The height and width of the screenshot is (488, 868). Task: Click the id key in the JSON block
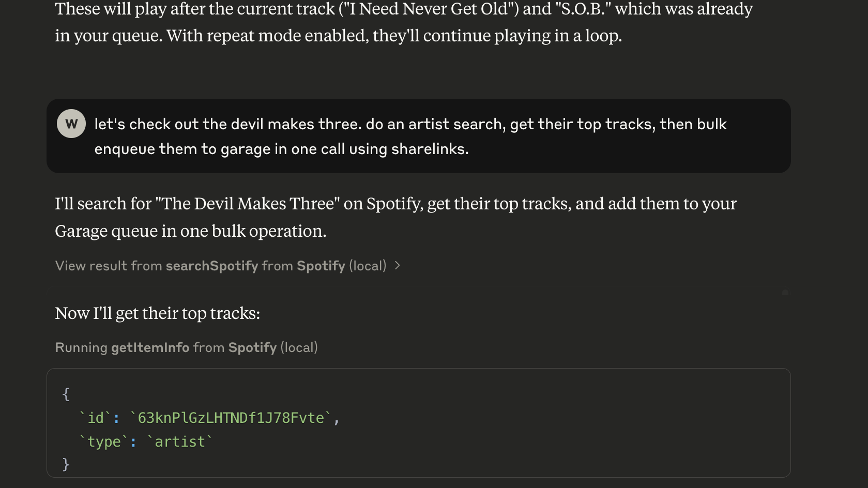(x=96, y=418)
